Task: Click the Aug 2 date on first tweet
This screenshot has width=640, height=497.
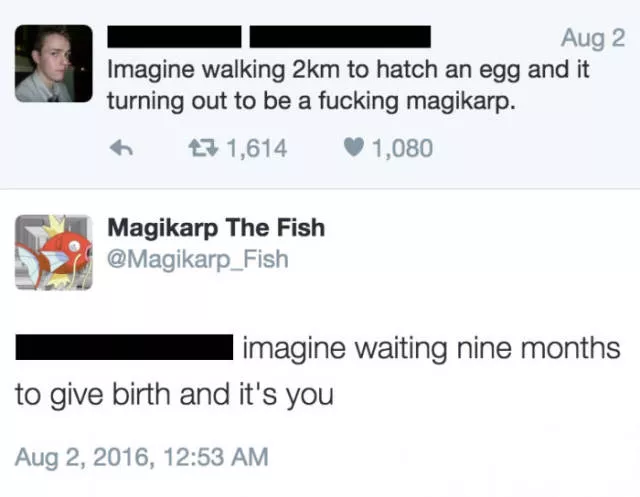Action: click(592, 39)
